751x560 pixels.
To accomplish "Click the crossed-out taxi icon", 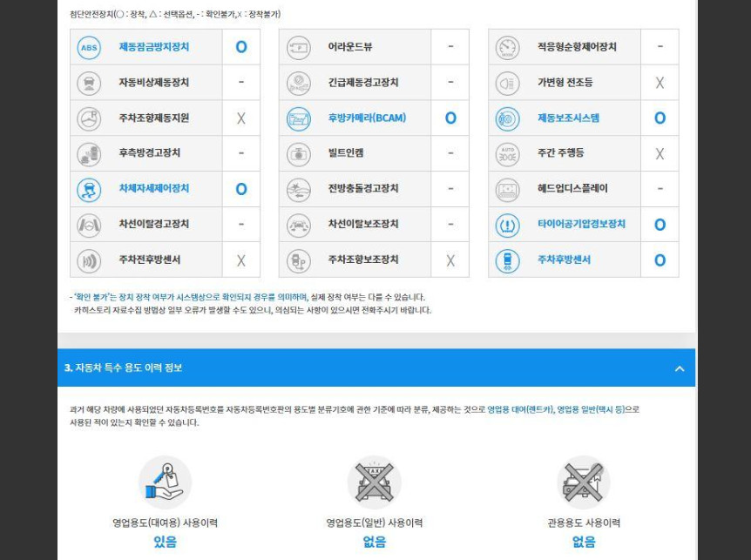I will tap(374, 482).
